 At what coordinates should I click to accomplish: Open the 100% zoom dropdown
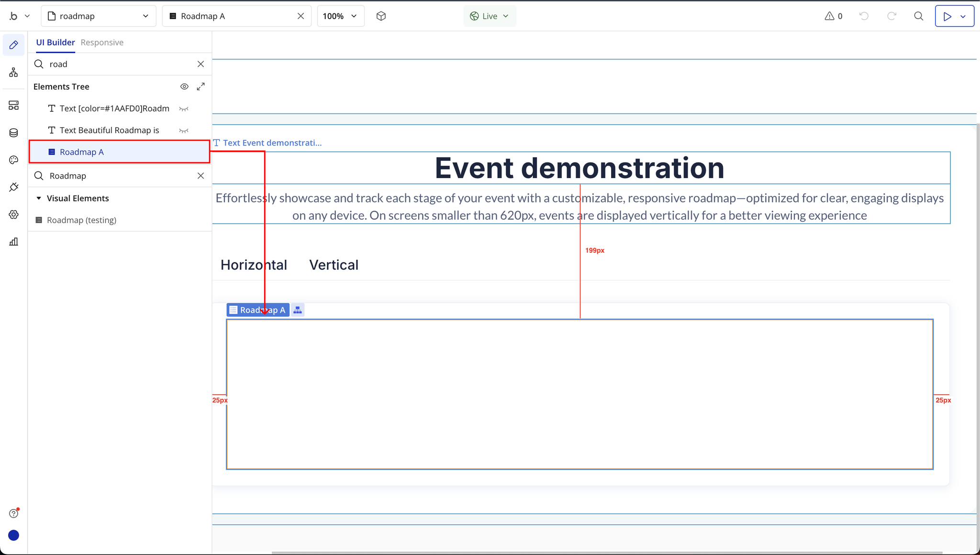(340, 16)
